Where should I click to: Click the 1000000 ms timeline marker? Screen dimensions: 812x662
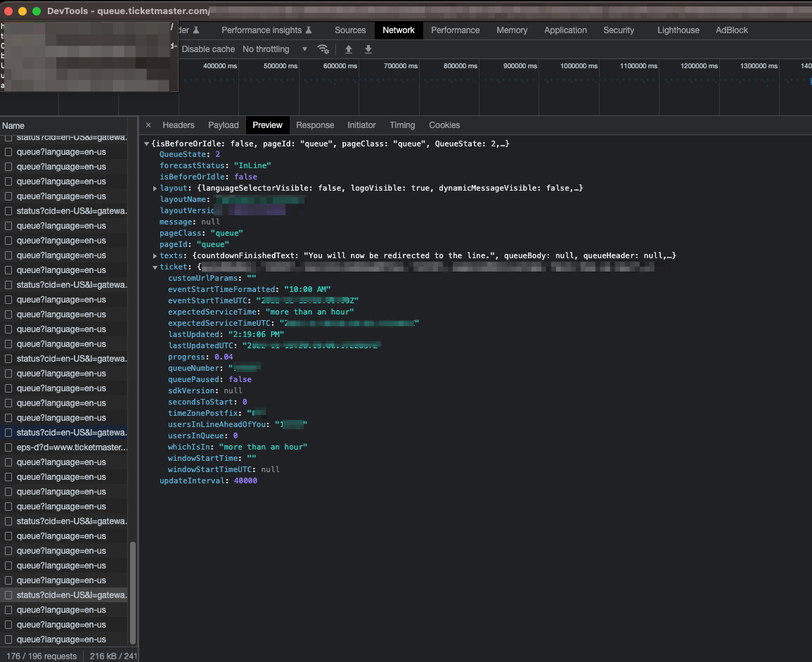click(x=579, y=66)
